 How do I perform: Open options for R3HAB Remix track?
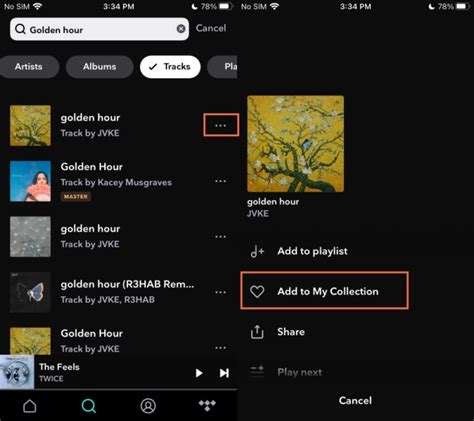(x=220, y=292)
